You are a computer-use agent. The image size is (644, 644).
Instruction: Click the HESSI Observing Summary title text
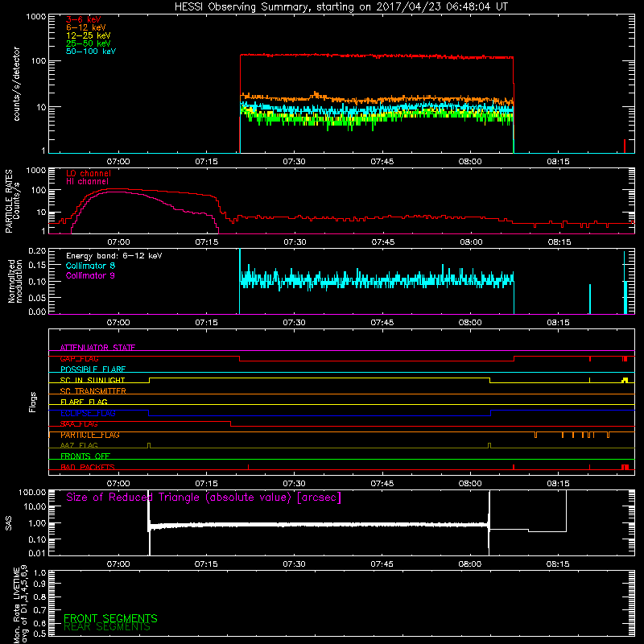point(341,7)
